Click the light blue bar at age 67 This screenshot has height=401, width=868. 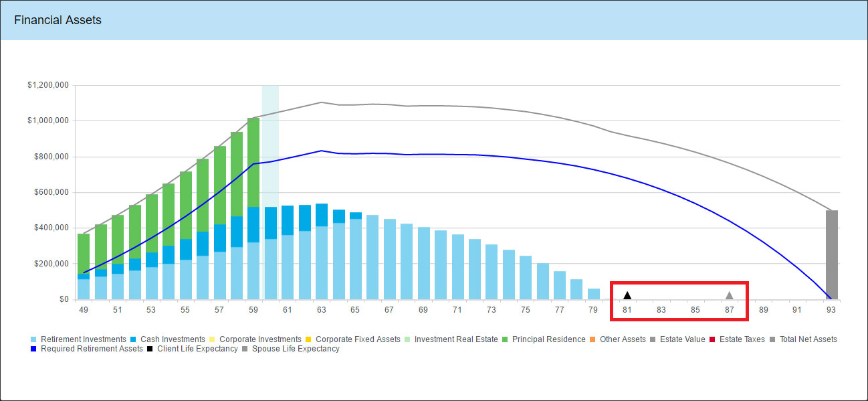tap(389, 259)
